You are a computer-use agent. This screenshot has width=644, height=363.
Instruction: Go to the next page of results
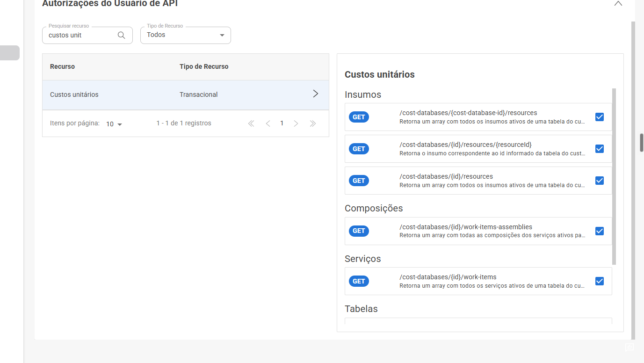coord(296,123)
